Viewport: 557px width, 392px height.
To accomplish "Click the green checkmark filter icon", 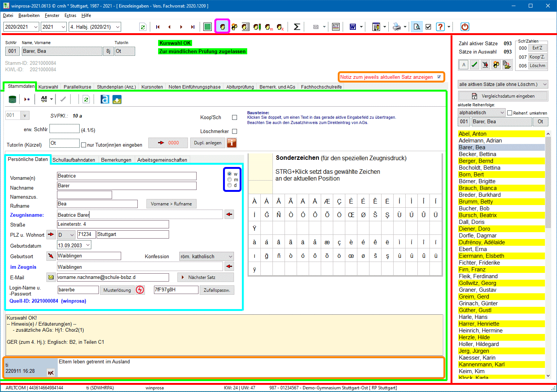I will point(475,65).
